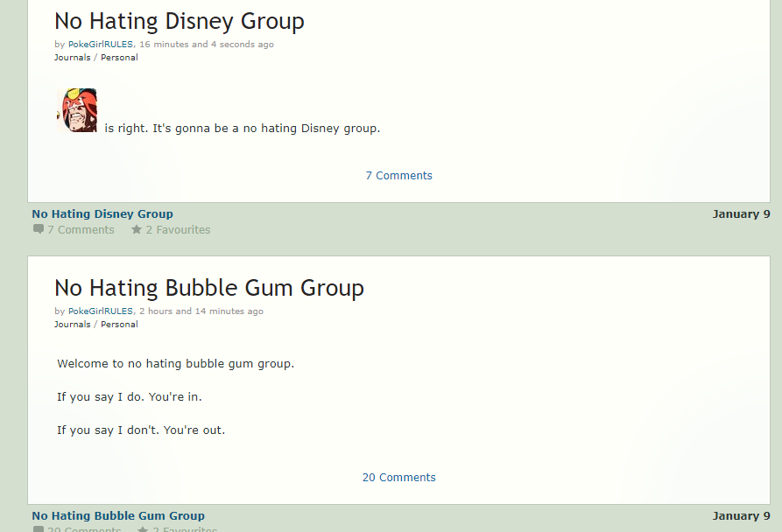Click the January 9 date beside Bubble Gum Group
Viewport: 782px width, 532px height.
[741, 516]
